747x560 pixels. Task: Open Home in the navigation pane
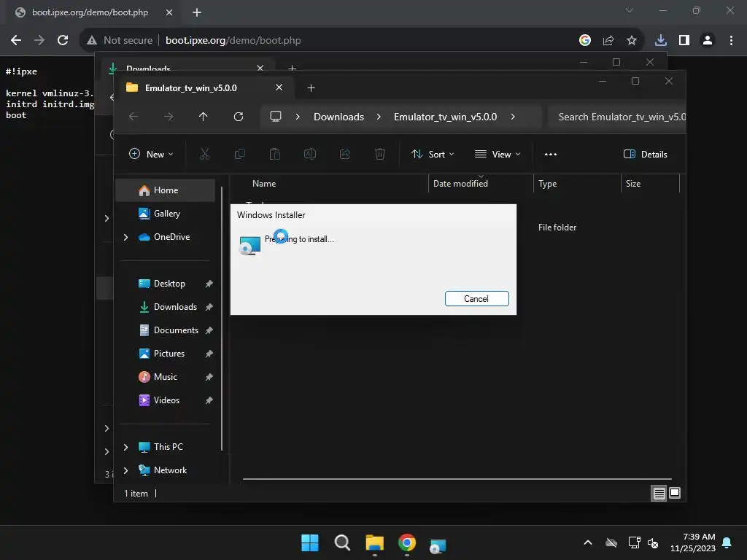(166, 190)
